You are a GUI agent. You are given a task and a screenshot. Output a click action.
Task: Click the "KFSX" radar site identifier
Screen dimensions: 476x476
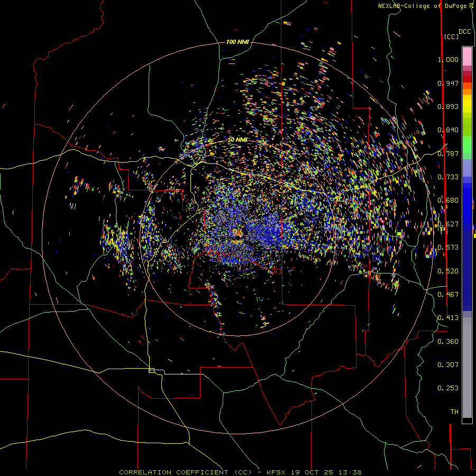(276, 472)
